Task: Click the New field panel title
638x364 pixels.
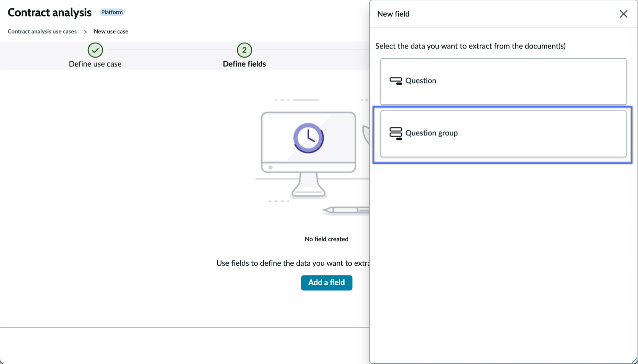Action: [x=393, y=14]
